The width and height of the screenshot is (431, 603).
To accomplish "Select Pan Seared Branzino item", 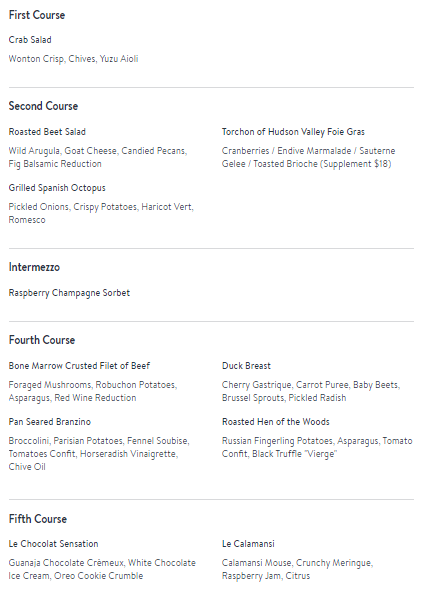I will pos(50,422).
